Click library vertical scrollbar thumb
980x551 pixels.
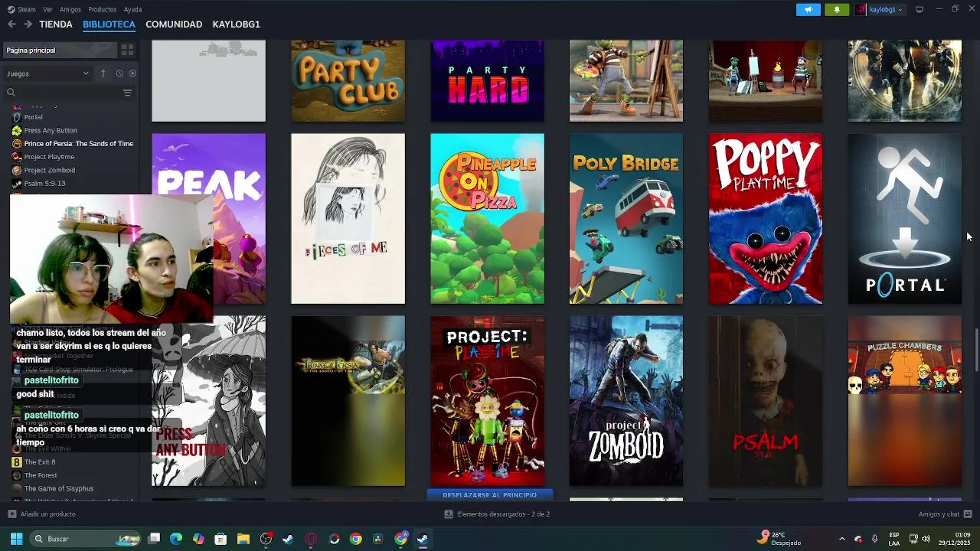[x=975, y=350]
